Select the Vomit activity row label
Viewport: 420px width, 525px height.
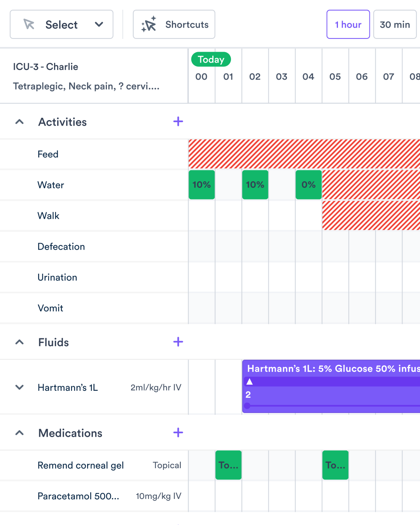50,308
